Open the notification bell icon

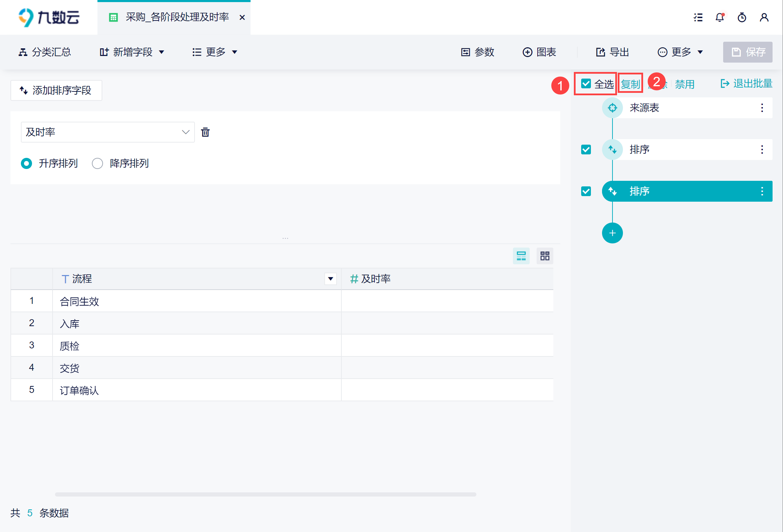[720, 17]
